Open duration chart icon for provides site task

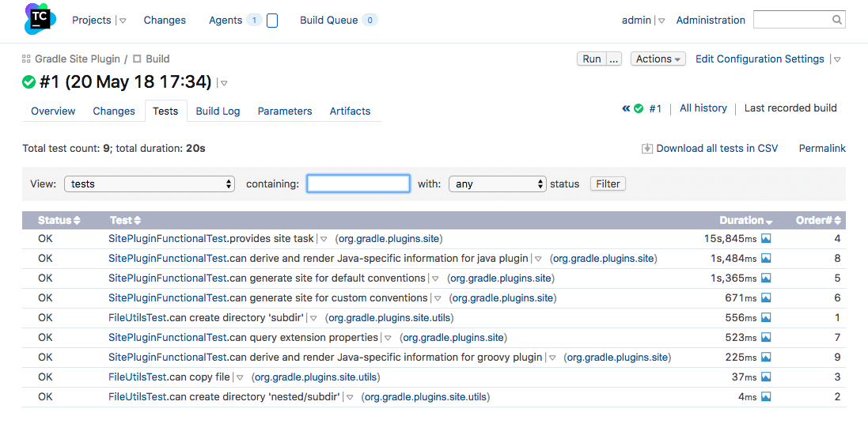coord(766,239)
